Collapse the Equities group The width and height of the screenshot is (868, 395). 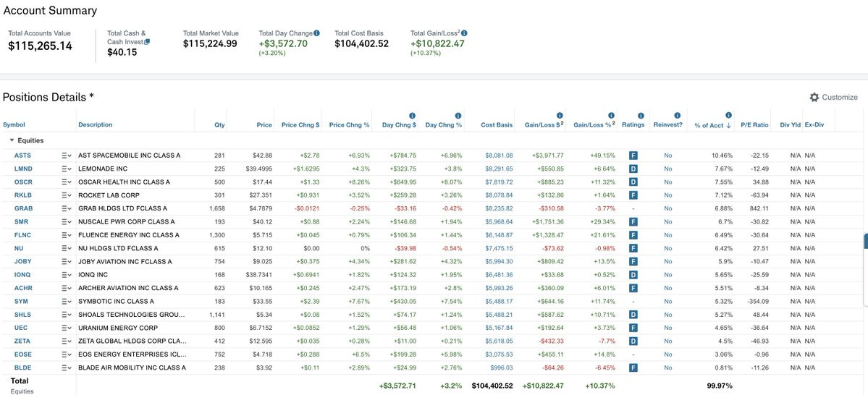[x=12, y=140]
